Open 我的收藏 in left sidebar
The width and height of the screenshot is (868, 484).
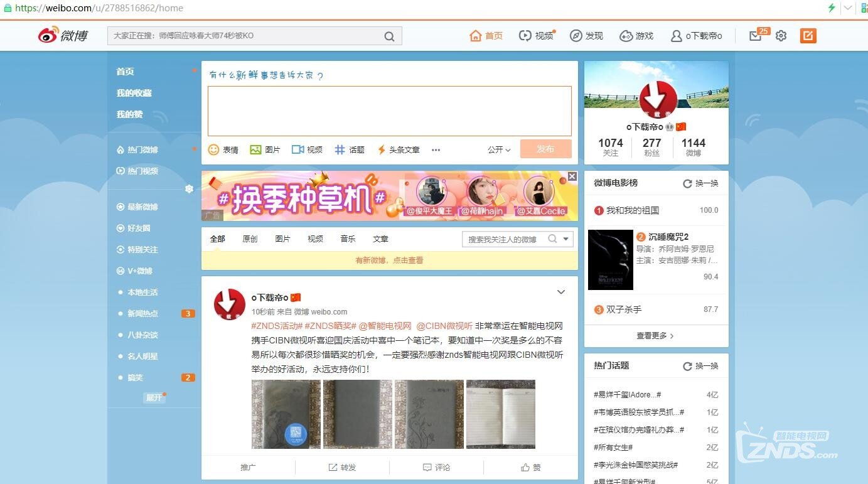pyautogui.click(x=134, y=93)
